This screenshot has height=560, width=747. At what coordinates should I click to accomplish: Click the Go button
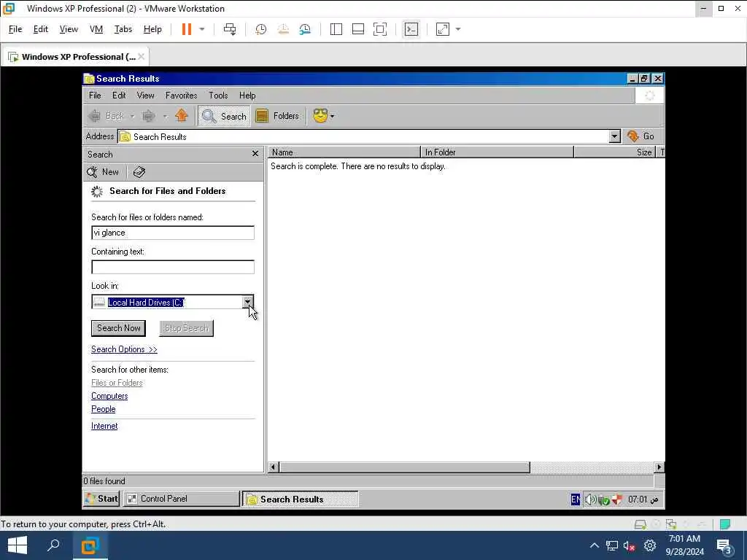[640, 136]
